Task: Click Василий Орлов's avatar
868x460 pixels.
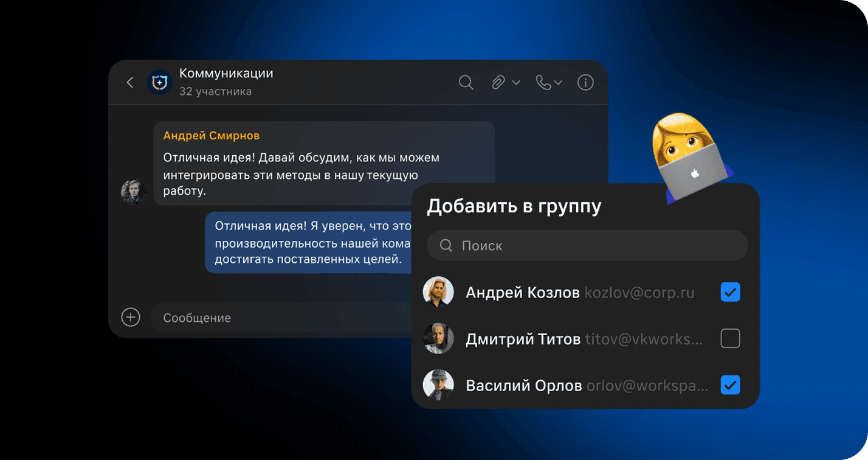Action: click(x=438, y=385)
